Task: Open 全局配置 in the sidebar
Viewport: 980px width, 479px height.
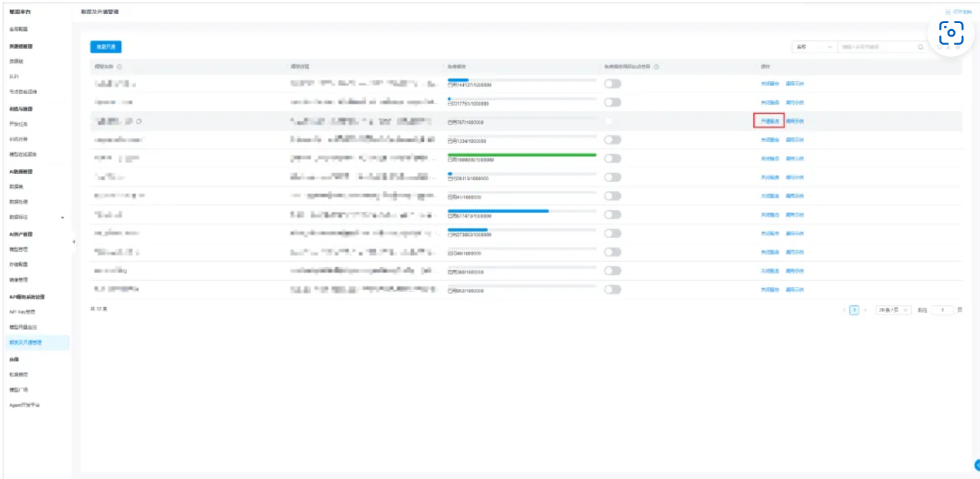Action: pyautogui.click(x=18, y=30)
